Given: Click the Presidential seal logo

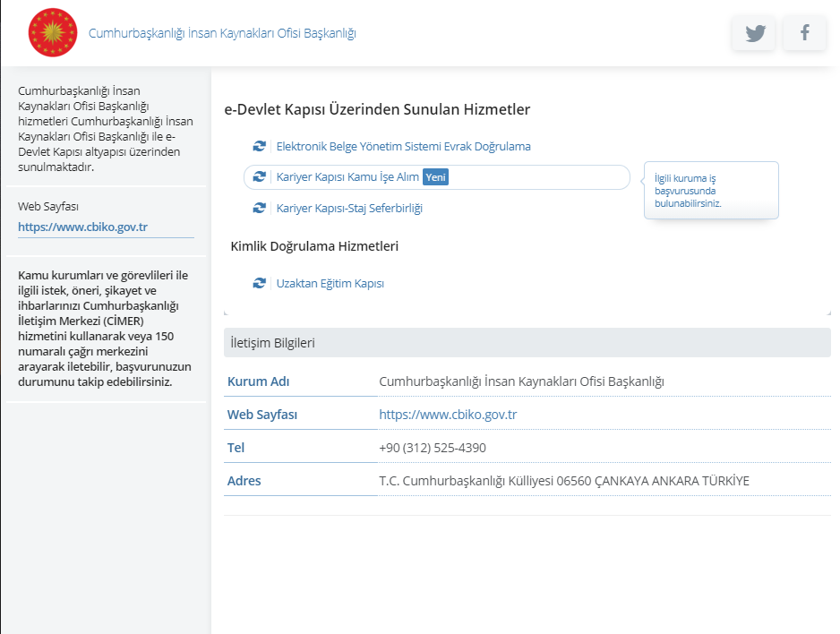Looking at the screenshot, I should (x=54, y=33).
